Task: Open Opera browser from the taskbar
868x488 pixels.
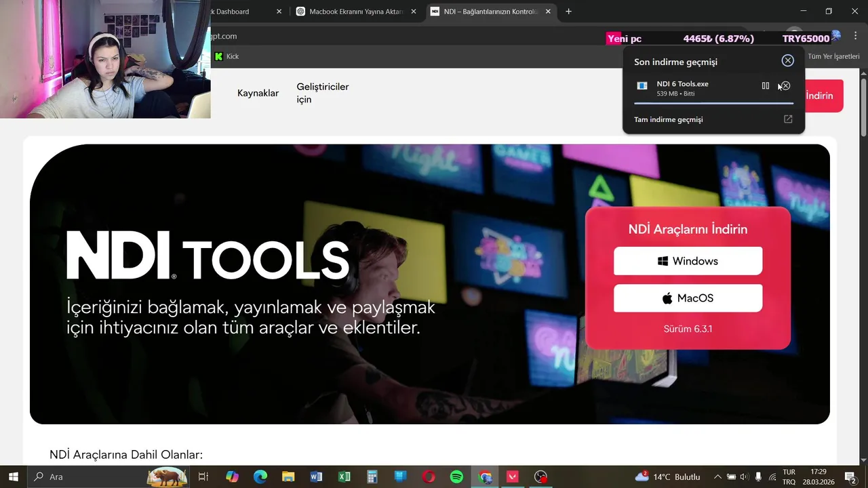Action: coord(429,476)
